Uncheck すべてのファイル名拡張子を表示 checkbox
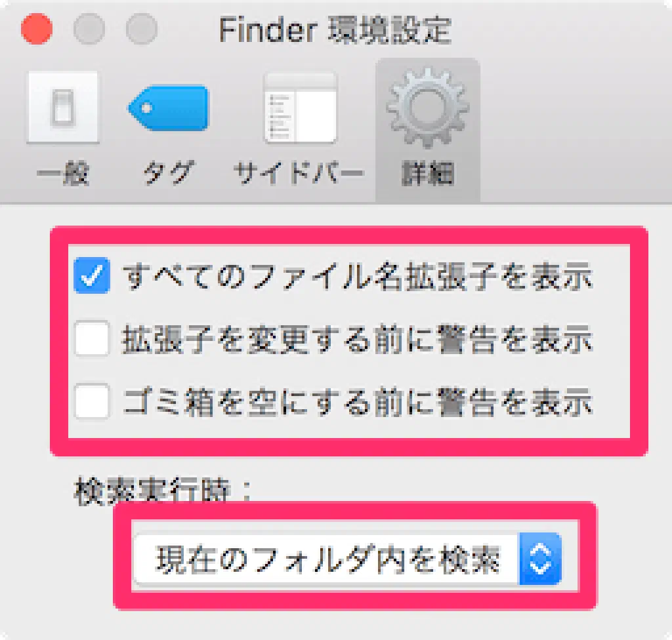Viewport: 672px width, 640px height. point(91,275)
